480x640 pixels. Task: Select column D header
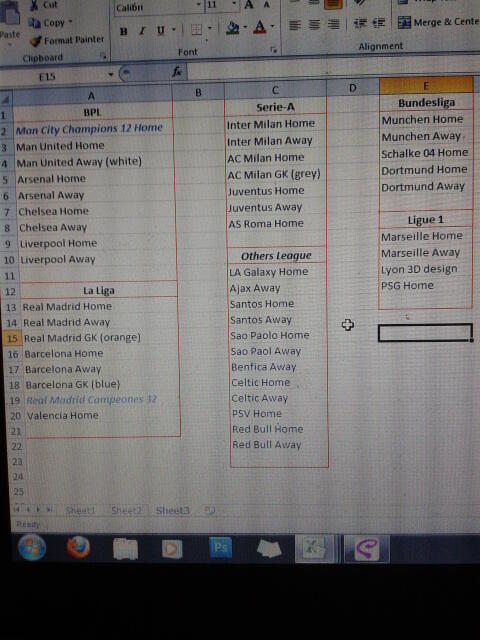point(353,87)
